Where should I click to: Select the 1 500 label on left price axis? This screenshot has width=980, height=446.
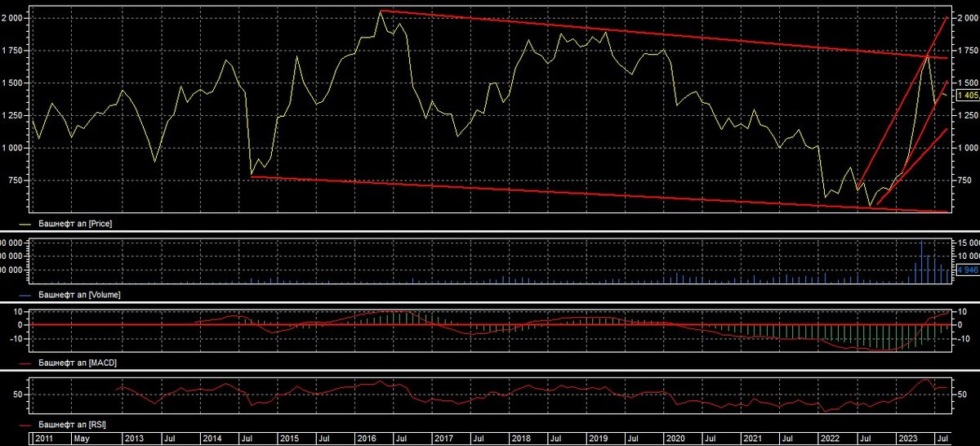14,83
